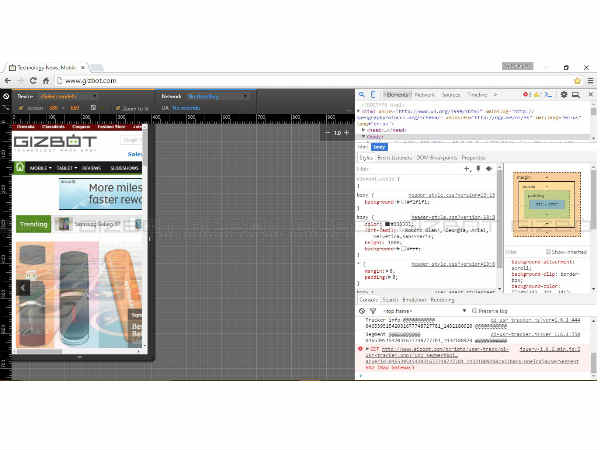The width and height of the screenshot is (600, 450).
Task: Select the Technology News browser tab
Action: pyautogui.click(x=46, y=67)
